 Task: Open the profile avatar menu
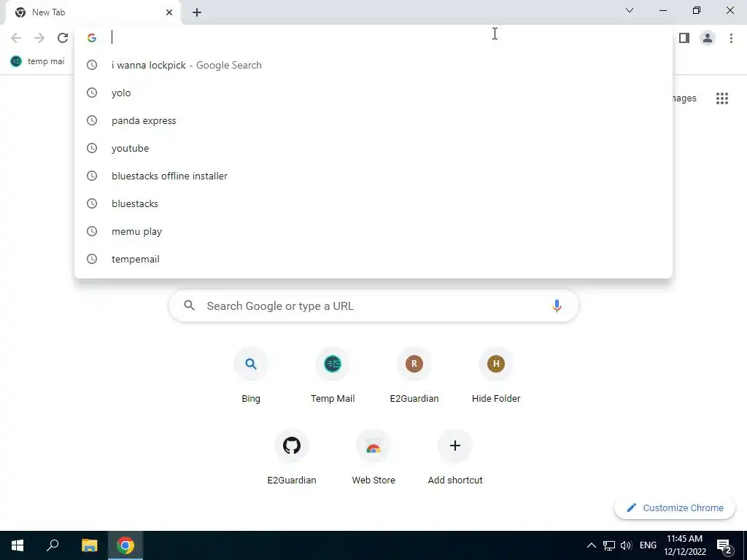coord(708,38)
